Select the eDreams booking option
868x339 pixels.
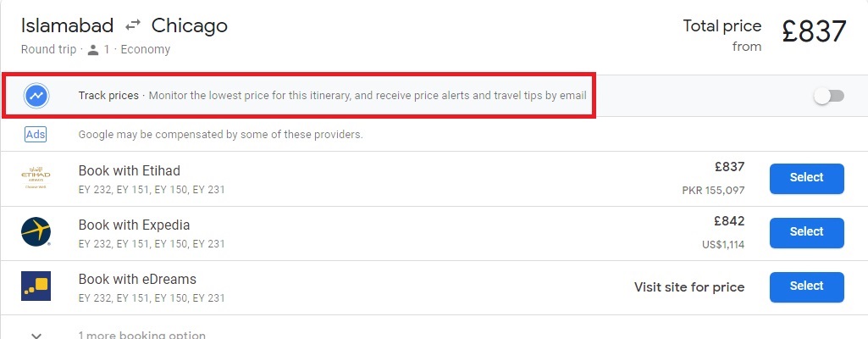tap(806, 286)
